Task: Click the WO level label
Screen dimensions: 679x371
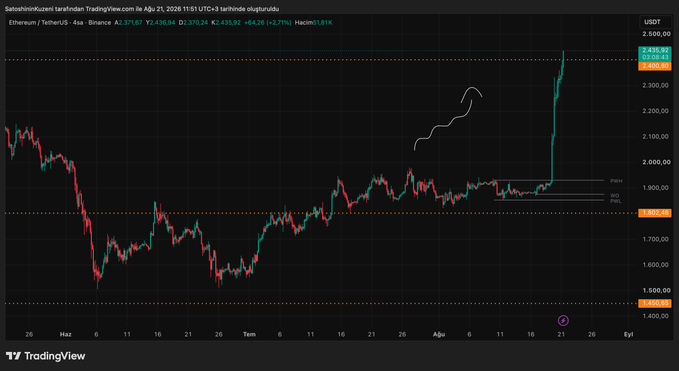Action: [x=614, y=196]
